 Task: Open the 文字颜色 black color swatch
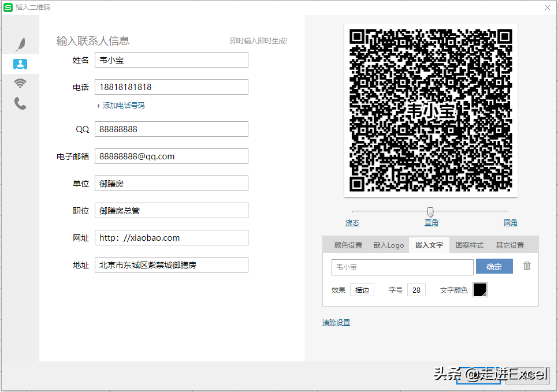pos(479,290)
